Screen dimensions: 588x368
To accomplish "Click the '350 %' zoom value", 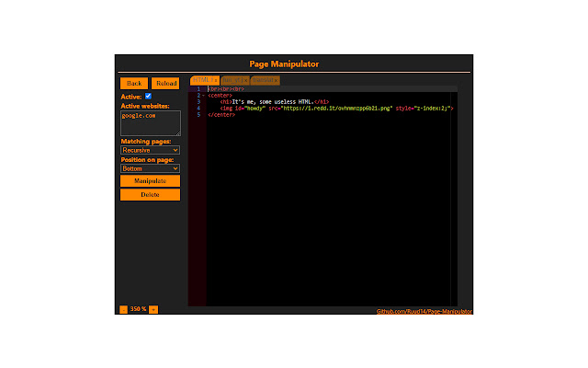I will [138, 309].
